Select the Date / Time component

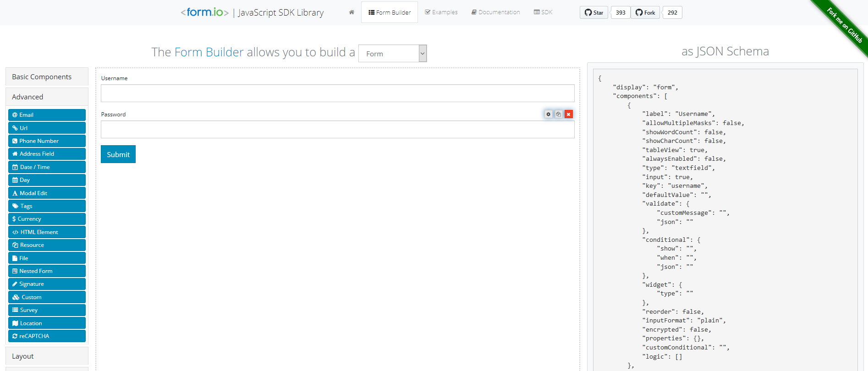point(47,167)
